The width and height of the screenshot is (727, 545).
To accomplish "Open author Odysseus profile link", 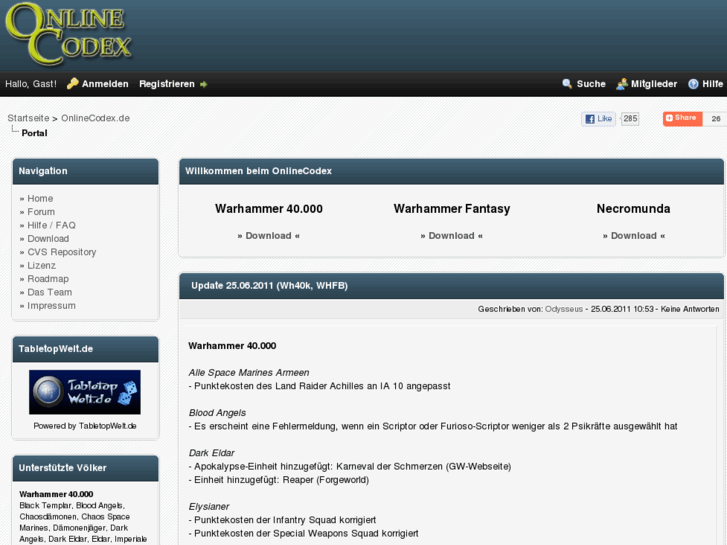I will (x=564, y=309).
